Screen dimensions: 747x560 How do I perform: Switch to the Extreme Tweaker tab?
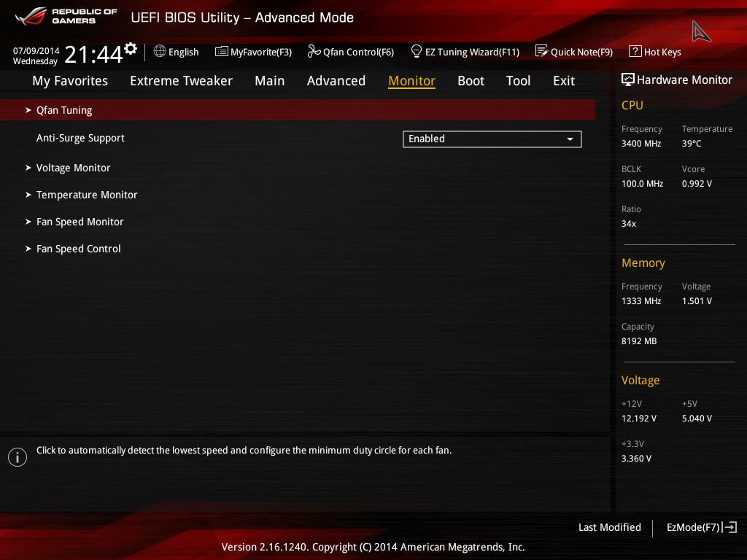pyautogui.click(x=181, y=81)
